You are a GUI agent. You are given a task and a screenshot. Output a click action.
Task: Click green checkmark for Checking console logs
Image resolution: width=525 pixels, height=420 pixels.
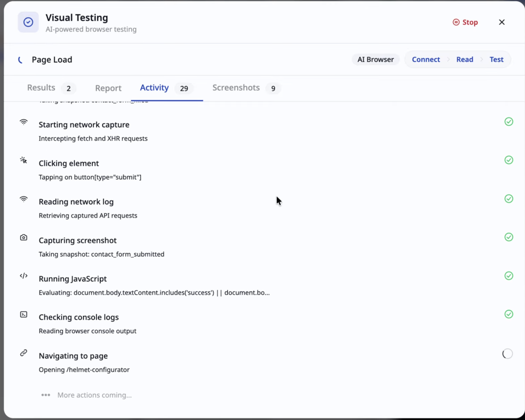[509, 314]
